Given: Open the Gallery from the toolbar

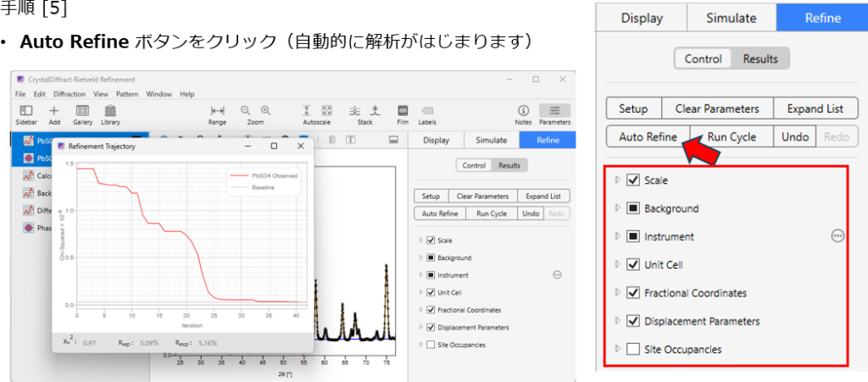Looking at the screenshot, I should (82, 110).
